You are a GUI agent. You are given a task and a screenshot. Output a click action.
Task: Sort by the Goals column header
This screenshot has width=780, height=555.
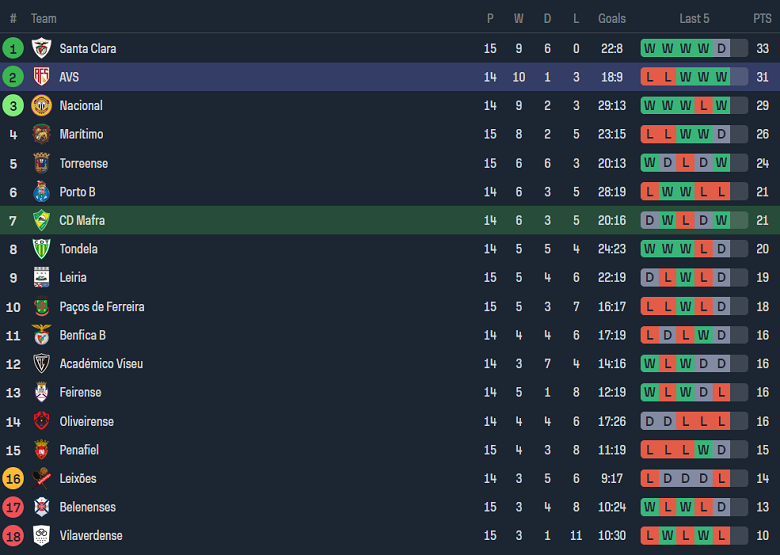click(x=612, y=18)
